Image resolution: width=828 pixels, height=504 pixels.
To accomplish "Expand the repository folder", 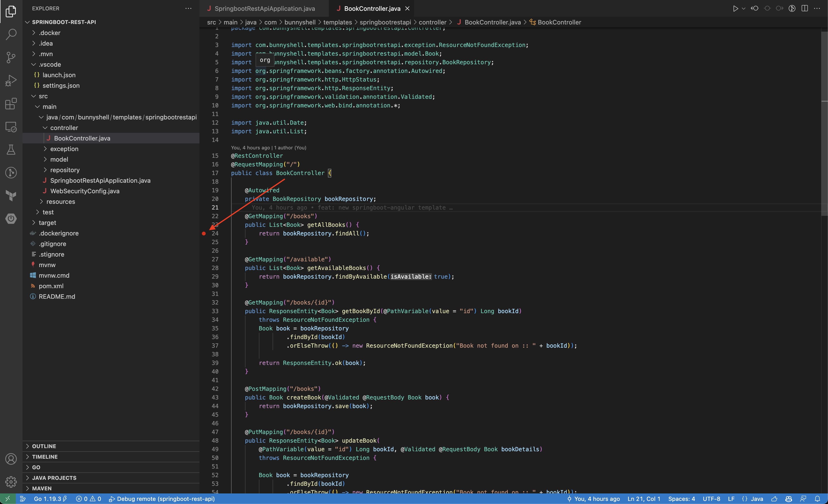I will pos(111,170).
